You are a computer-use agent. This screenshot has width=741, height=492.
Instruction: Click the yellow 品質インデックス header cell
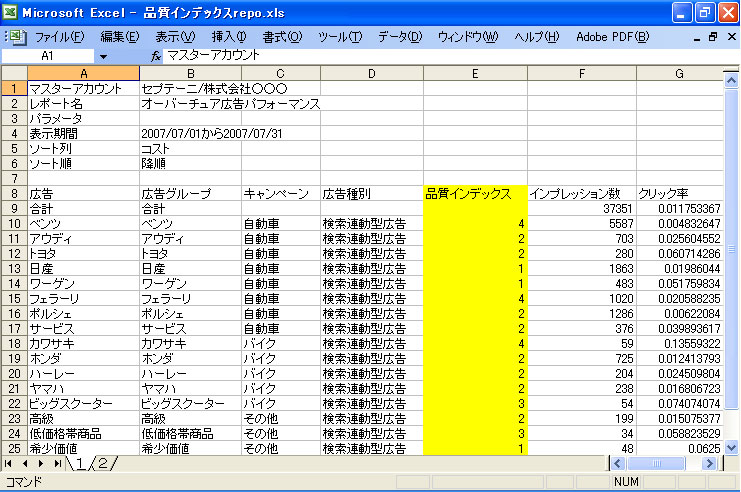pyautogui.click(x=474, y=193)
